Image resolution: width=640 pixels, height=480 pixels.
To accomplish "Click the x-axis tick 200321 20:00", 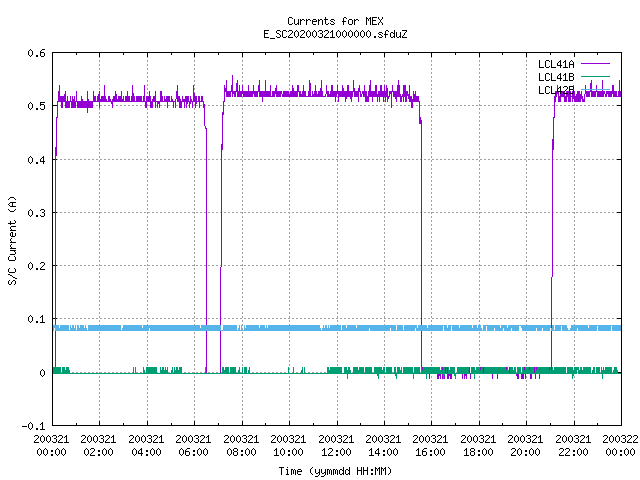I will point(525,446).
